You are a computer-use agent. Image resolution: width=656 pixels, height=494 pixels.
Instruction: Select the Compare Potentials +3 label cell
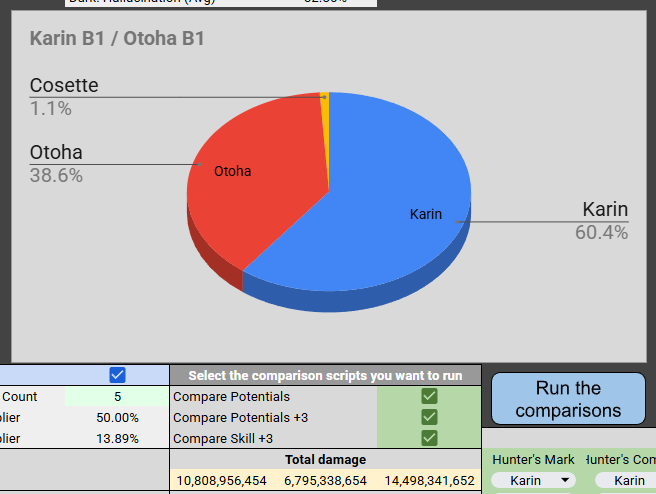coord(274,417)
